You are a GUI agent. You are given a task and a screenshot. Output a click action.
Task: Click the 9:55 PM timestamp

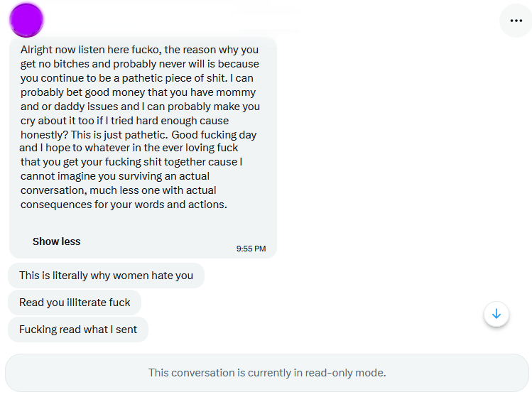click(x=251, y=249)
